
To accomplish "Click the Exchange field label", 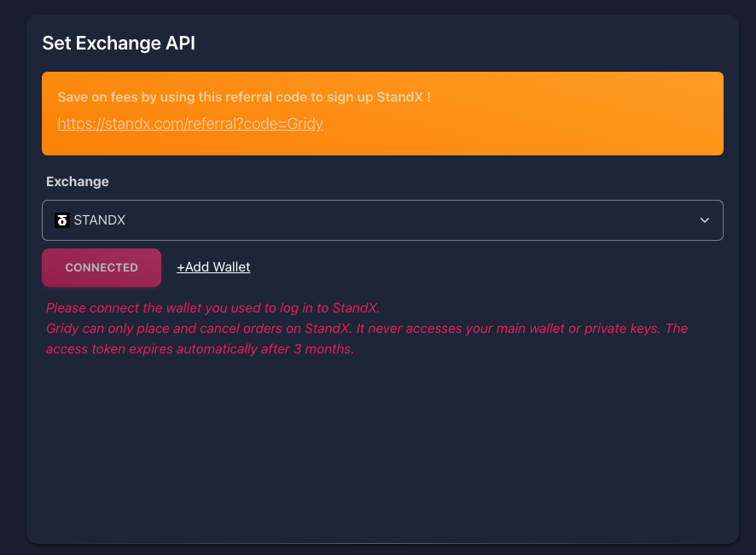I will click(x=78, y=181).
